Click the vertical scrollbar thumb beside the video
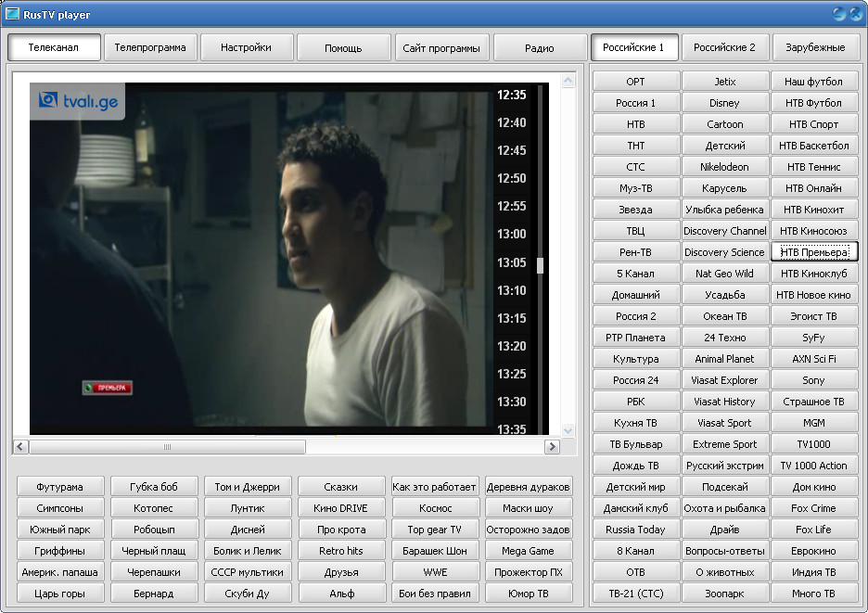Viewport: 868px width, 613px height. (540, 266)
